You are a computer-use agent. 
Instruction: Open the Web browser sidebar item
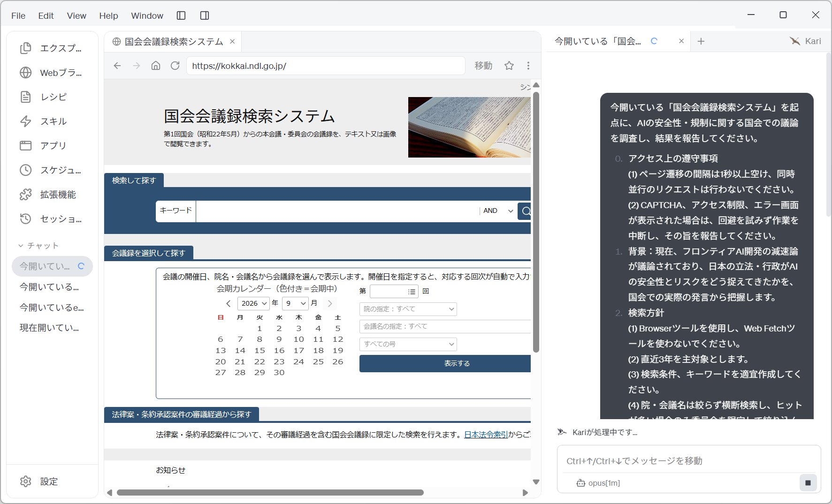point(52,73)
